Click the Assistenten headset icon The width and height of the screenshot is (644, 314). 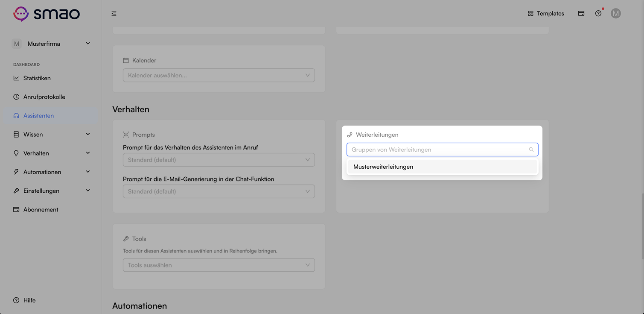pyautogui.click(x=16, y=116)
